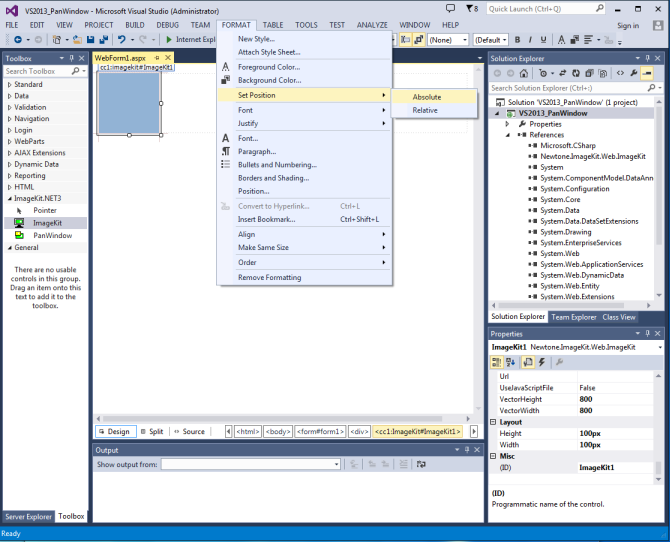This screenshot has height=542, width=670.
Task: Click the Server Explorer tab at bottom
Action: click(x=28, y=517)
